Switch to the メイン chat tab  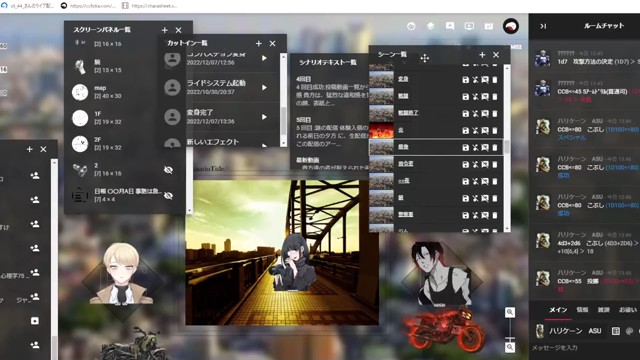click(558, 310)
